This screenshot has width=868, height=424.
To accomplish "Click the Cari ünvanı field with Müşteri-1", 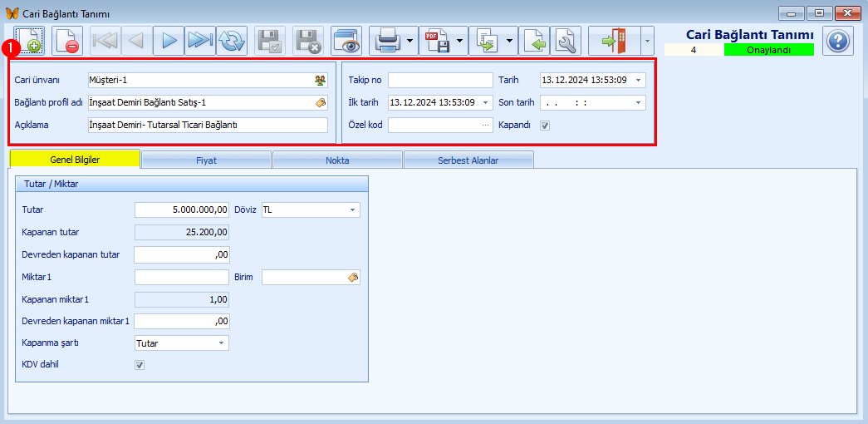I will [208, 81].
